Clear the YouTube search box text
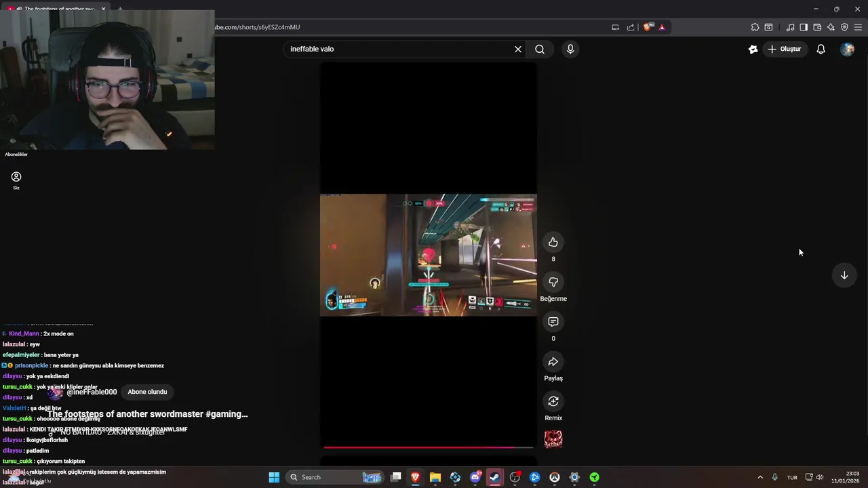This screenshot has width=868, height=488. tap(518, 49)
